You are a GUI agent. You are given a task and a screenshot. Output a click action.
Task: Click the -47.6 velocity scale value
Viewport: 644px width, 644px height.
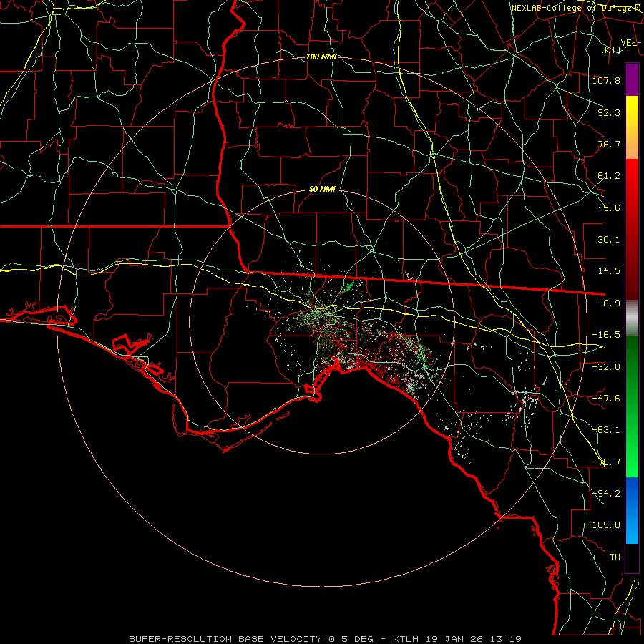(x=606, y=399)
